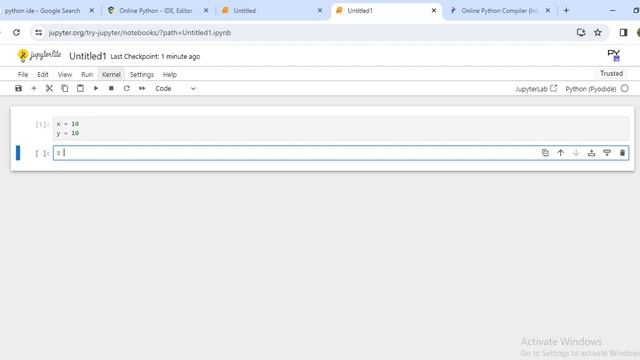The height and width of the screenshot is (360, 640).
Task: Click the Pyodide PY logo icon
Action: coord(613,55)
